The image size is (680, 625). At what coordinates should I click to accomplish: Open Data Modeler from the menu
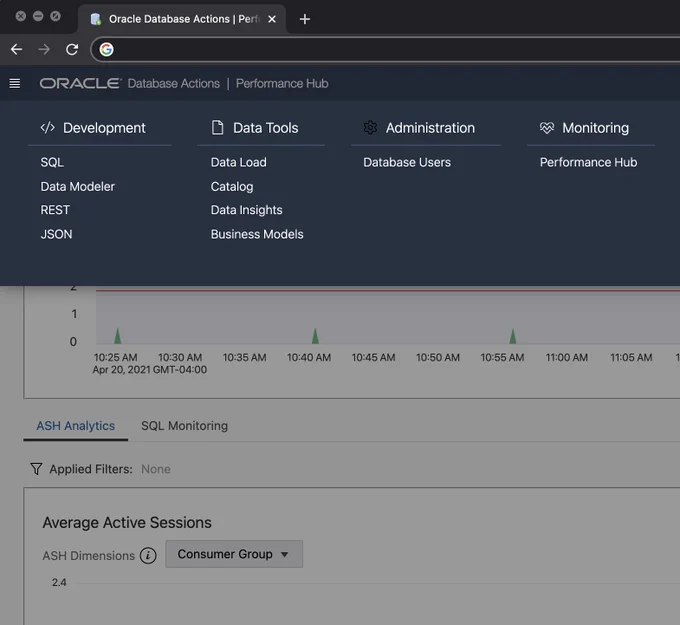point(78,187)
